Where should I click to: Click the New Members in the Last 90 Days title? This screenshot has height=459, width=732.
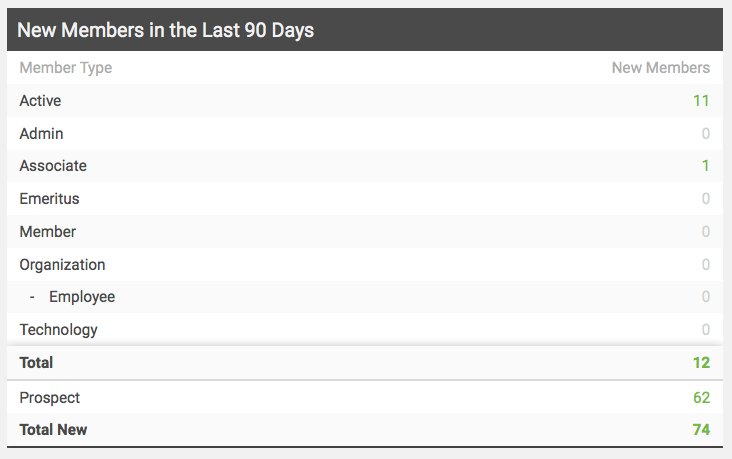[x=166, y=30]
